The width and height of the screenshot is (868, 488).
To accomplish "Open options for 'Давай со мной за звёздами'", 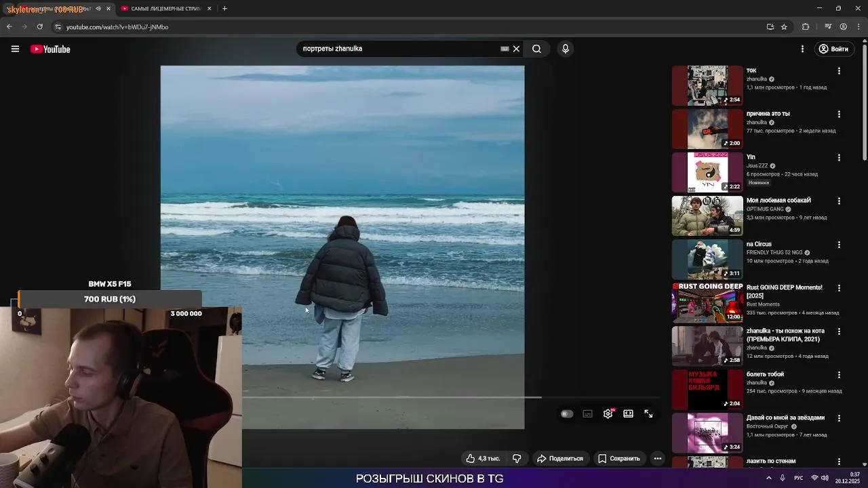I will click(839, 418).
